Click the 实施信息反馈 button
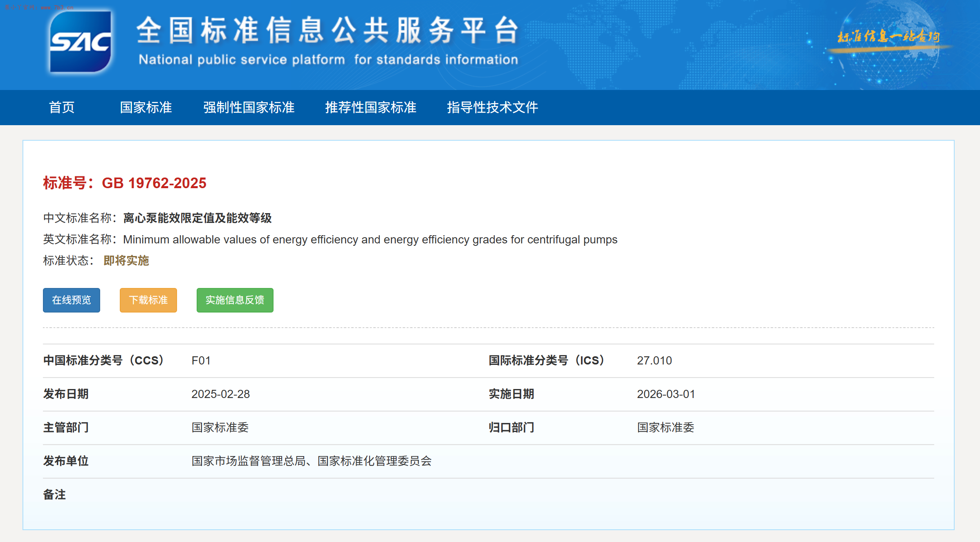980x542 pixels. [235, 300]
